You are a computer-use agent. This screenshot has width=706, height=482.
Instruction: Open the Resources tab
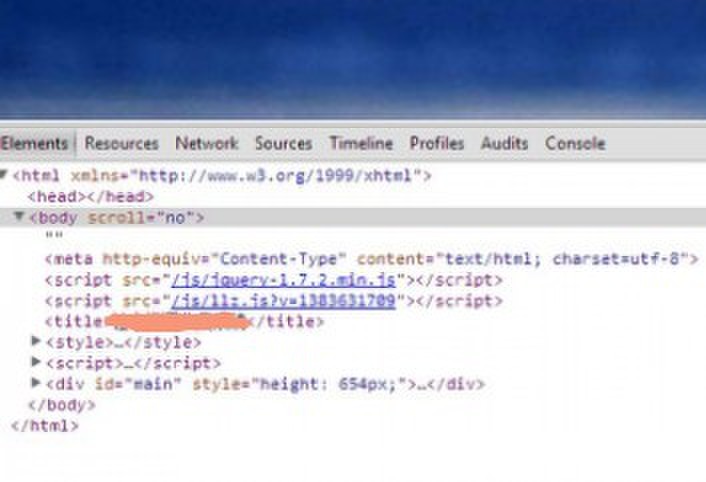(x=122, y=144)
